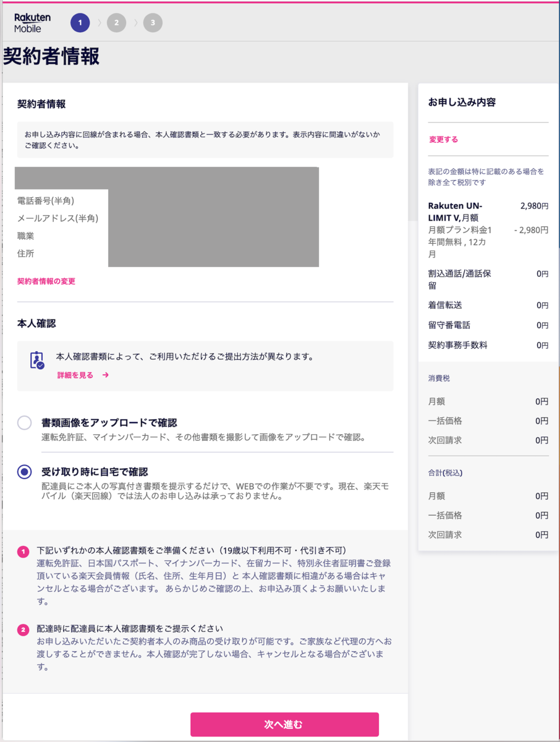Open 詳細を見る link

point(75,375)
